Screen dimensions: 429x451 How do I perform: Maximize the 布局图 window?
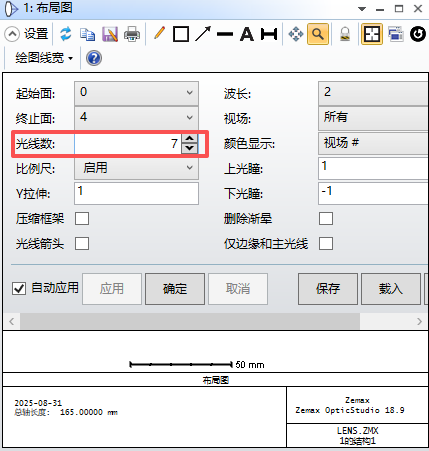coord(399,9)
